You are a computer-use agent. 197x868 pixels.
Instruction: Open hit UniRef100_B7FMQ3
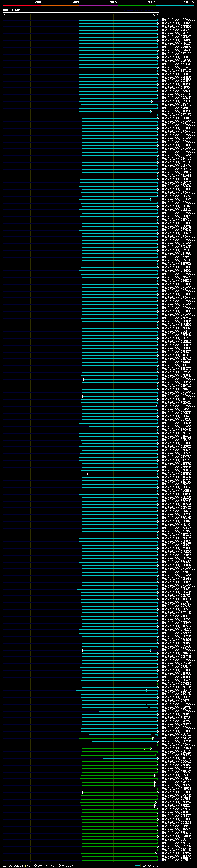pyautogui.click(x=176, y=26)
